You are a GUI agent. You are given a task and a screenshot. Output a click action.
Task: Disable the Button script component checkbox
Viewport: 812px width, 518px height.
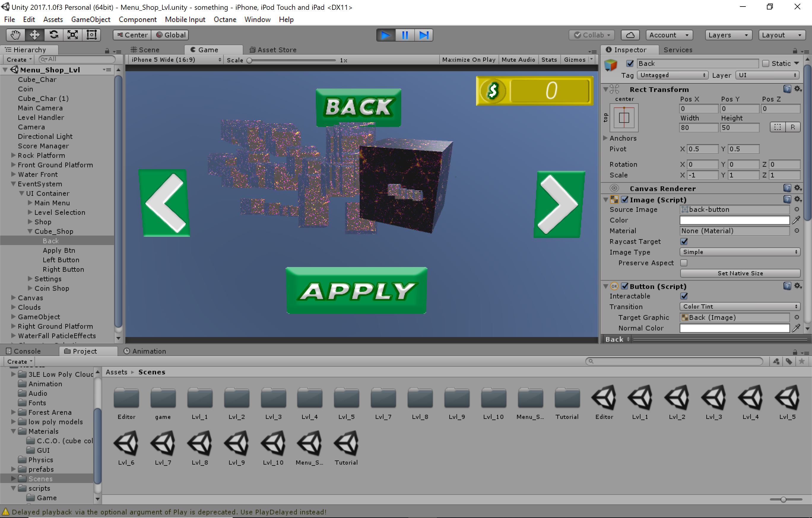tap(624, 286)
